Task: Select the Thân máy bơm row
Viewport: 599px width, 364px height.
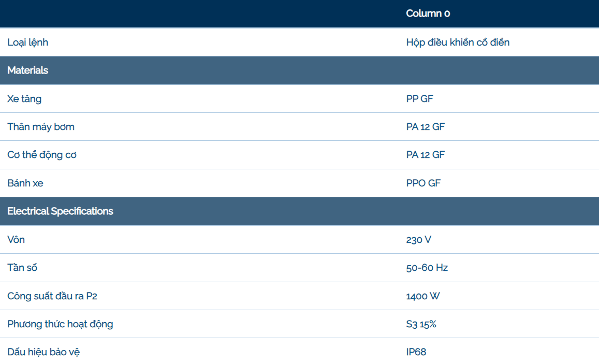Action: [x=299, y=127]
